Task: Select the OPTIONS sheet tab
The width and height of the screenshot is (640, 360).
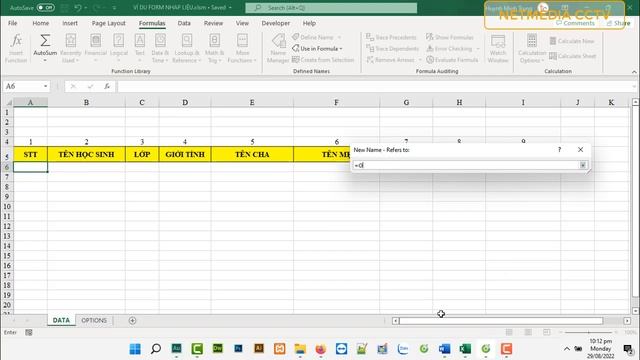Action: pyautogui.click(x=94, y=320)
